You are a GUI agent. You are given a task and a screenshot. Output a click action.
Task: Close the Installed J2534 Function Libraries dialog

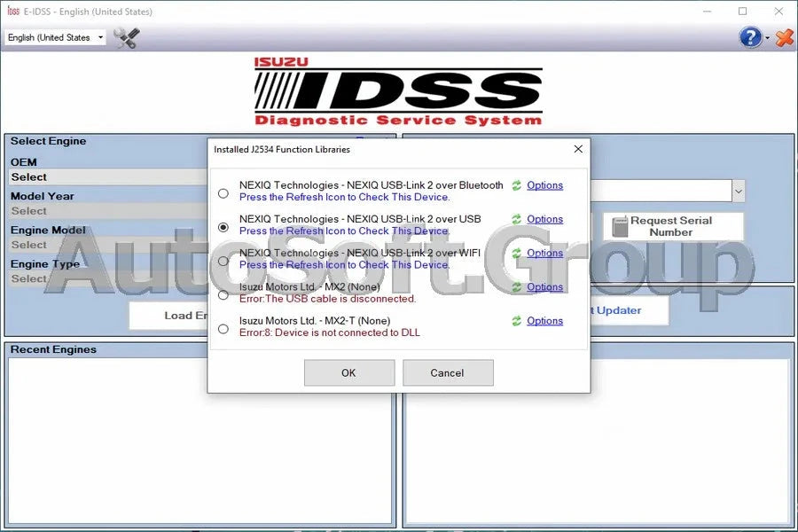[578, 149]
